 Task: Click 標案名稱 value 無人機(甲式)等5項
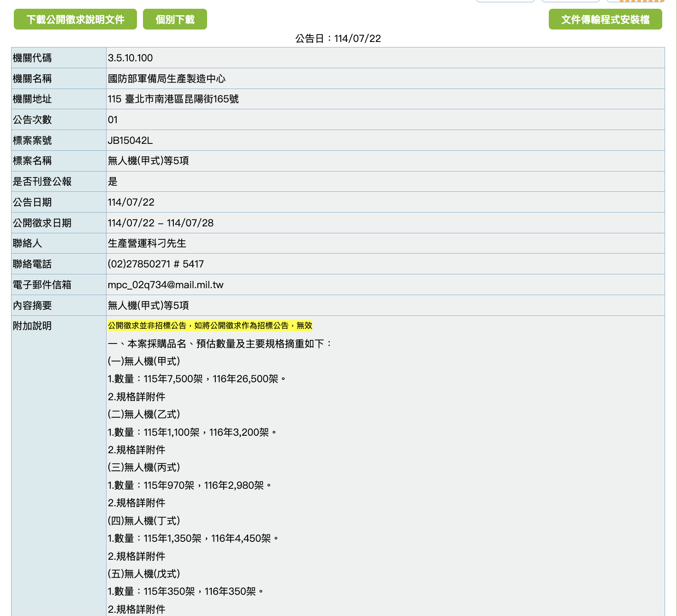148,161
